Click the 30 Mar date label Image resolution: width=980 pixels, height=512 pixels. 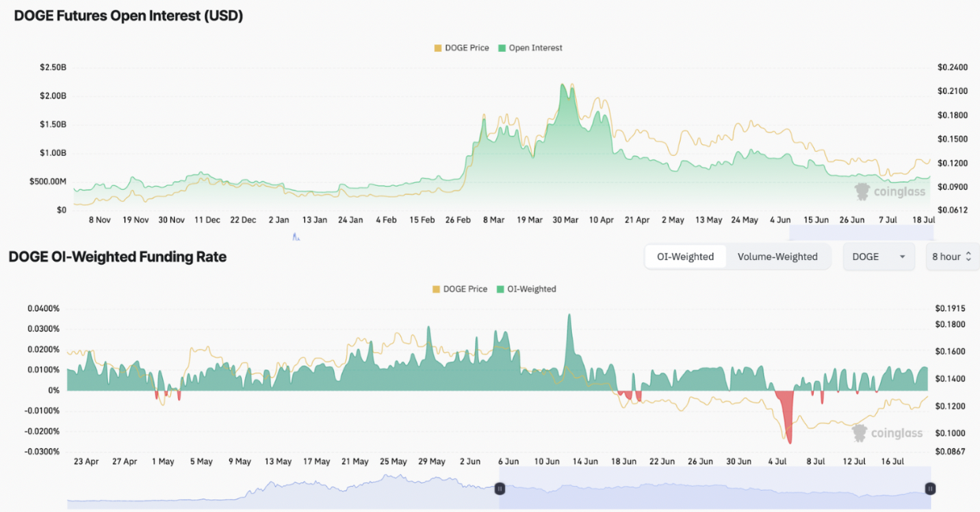pos(565,220)
